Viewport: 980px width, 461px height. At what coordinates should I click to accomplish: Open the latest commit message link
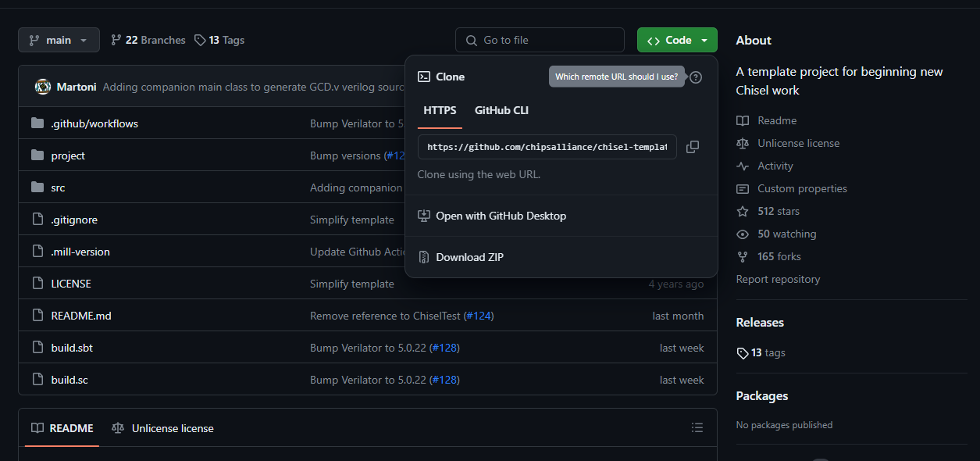[254, 87]
